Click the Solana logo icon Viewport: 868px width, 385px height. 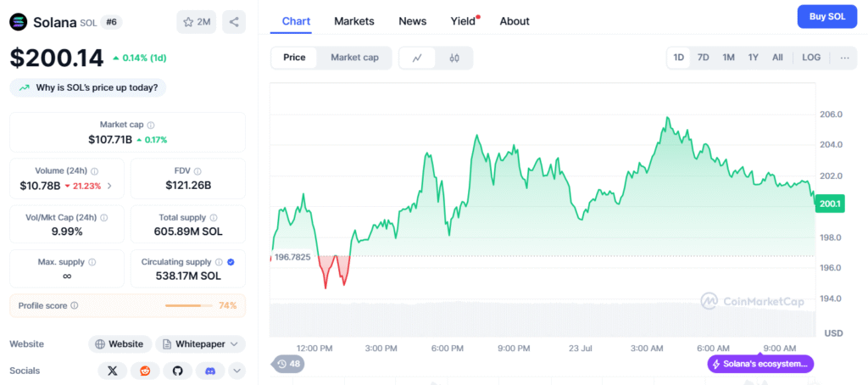click(x=19, y=22)
